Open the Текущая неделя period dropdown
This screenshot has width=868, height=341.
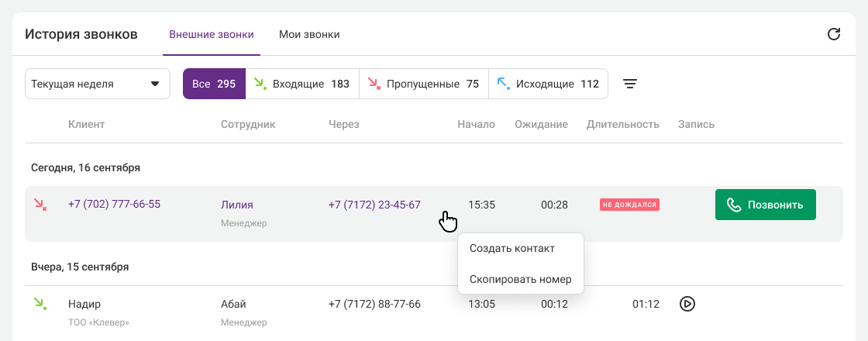pyautogui.click(x=98, y=84)
